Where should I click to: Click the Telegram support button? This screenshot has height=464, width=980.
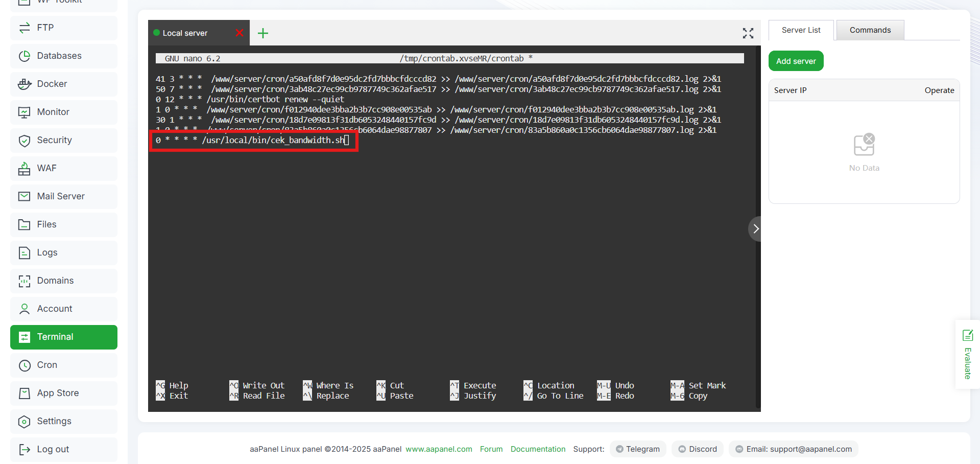tap(638, 449)
